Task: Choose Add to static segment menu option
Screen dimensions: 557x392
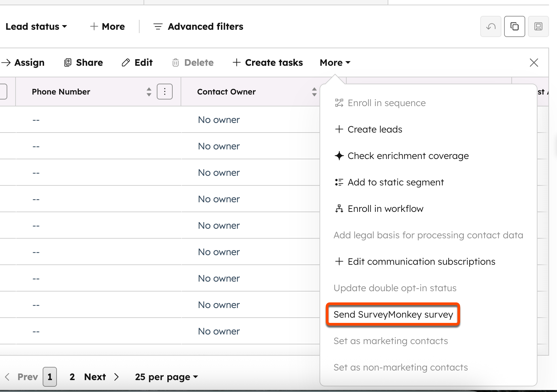Action: coord(396,182)
